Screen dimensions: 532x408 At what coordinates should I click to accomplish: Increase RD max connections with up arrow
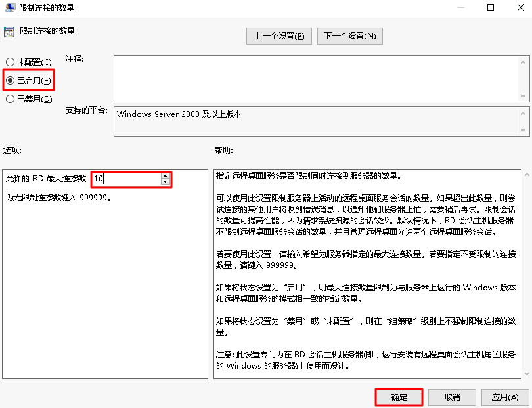pos(164,175)
